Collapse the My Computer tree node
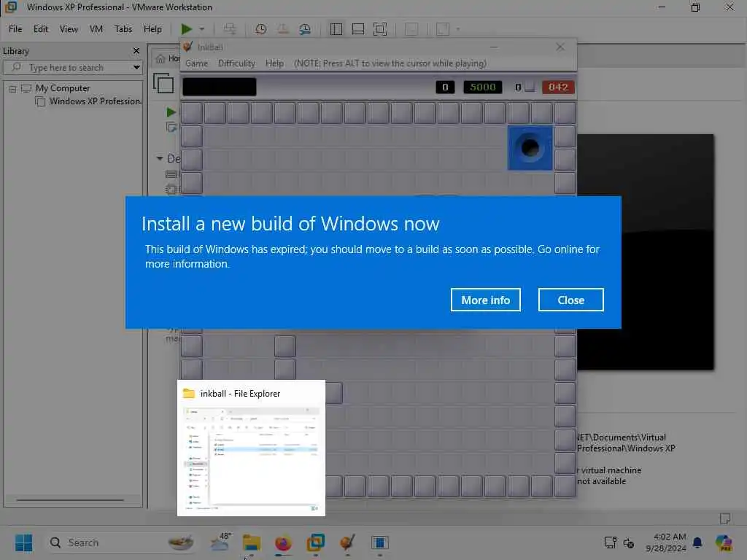This screenshot has width=747, height=560. [x=12, y=88]
